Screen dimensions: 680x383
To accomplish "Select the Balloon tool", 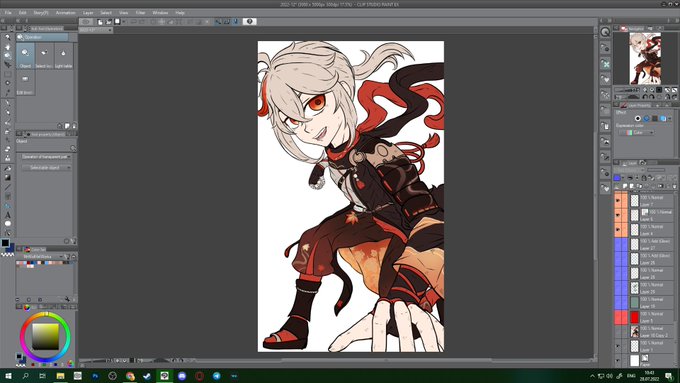I will pyautogui.click(x=7, y=224).
